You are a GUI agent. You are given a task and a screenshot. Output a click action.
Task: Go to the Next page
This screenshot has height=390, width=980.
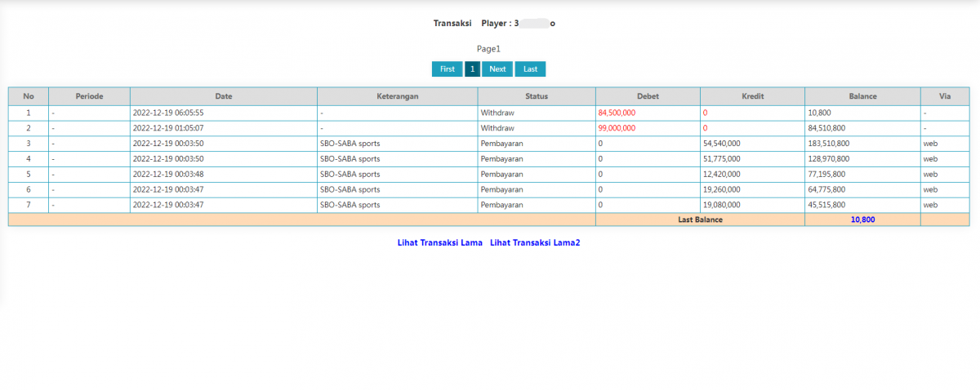tap(497, 69)
